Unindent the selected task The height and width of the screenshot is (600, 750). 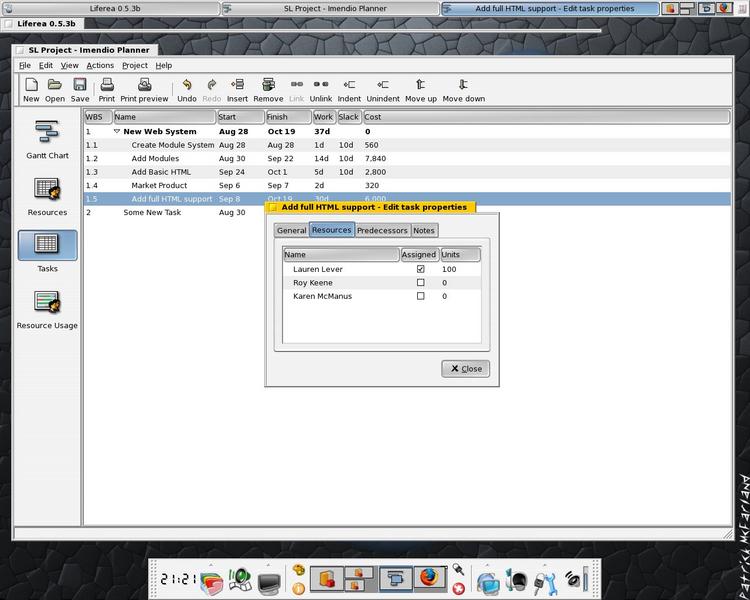[x=383, y=90]
